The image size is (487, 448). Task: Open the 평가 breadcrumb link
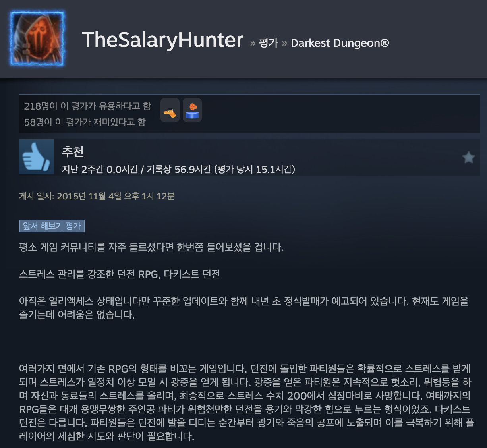tap(269, 43)
